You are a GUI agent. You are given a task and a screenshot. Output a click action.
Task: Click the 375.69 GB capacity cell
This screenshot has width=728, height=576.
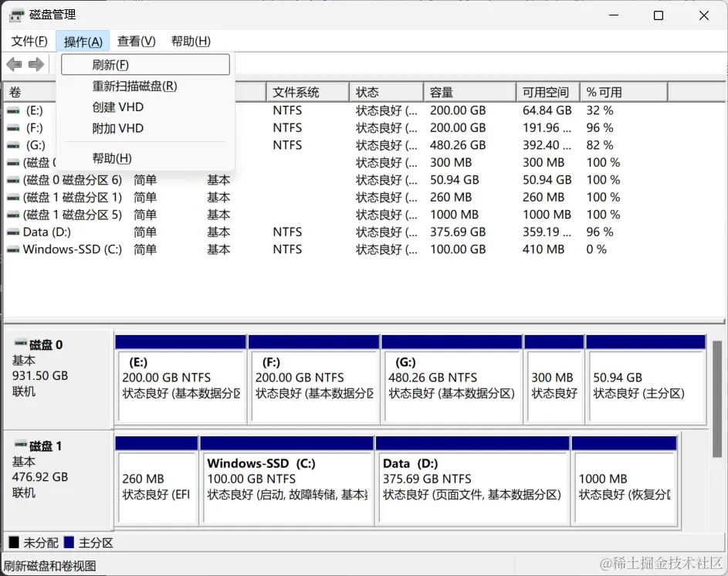pos(458,232)
